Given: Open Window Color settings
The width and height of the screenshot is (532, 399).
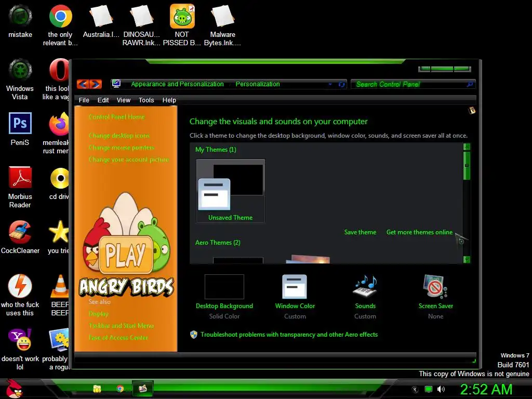Looking at the screenshot, I should pos(295,297).
